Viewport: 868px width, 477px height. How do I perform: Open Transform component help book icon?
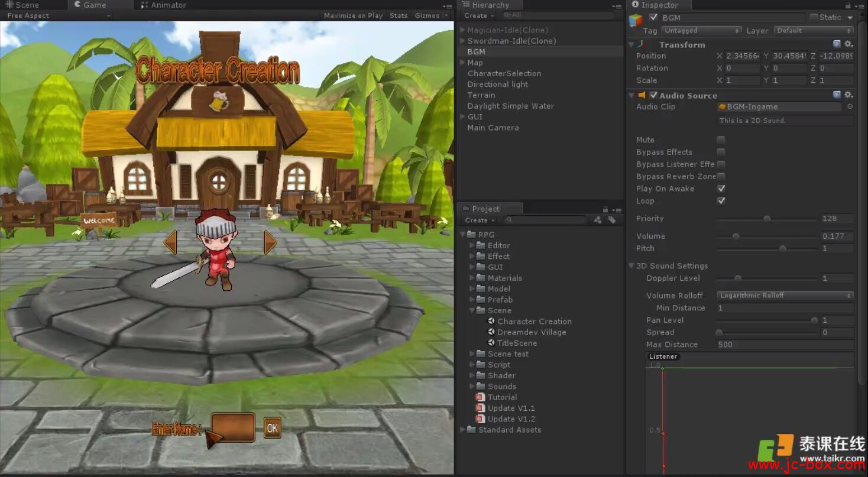(x=837, y=44)
